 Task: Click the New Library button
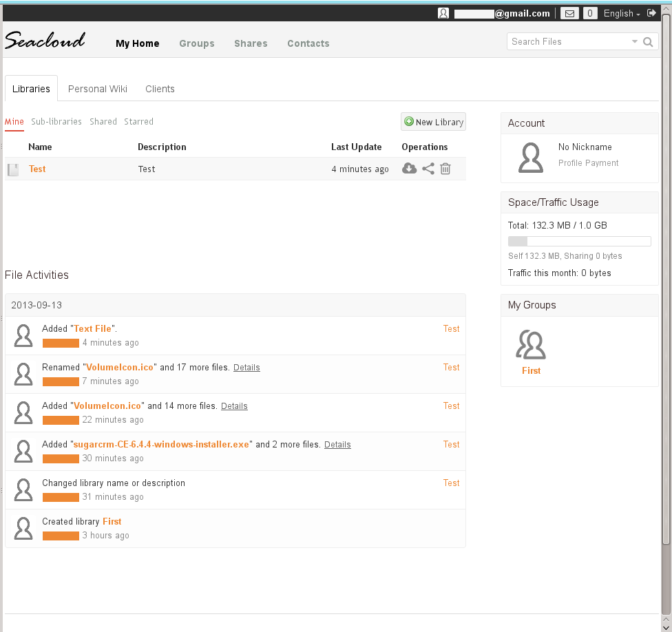pos(433,122)
